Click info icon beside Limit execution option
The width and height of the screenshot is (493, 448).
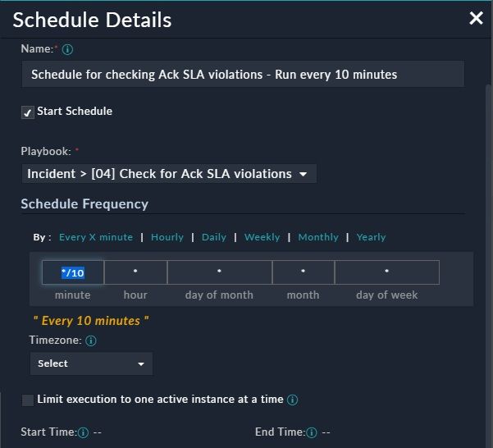(293, 400)
